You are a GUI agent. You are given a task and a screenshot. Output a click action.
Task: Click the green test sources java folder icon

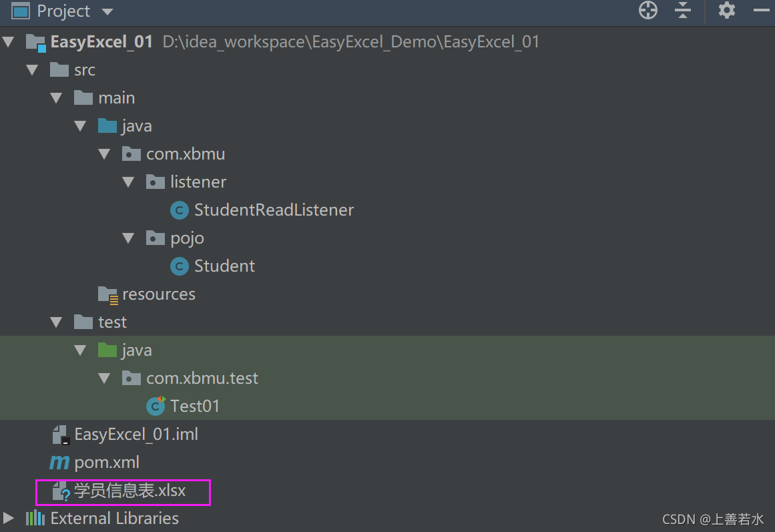click(x=107, y=350)
